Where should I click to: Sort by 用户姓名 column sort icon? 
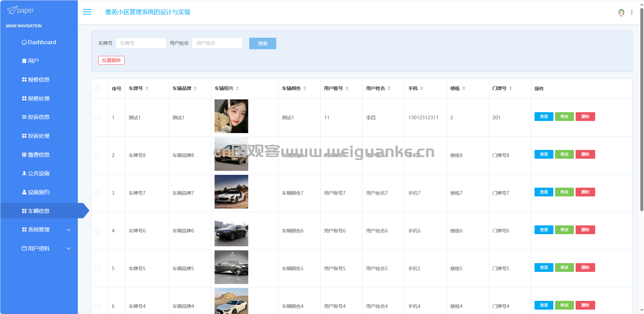pyautogui.click(x=389, y=88)
